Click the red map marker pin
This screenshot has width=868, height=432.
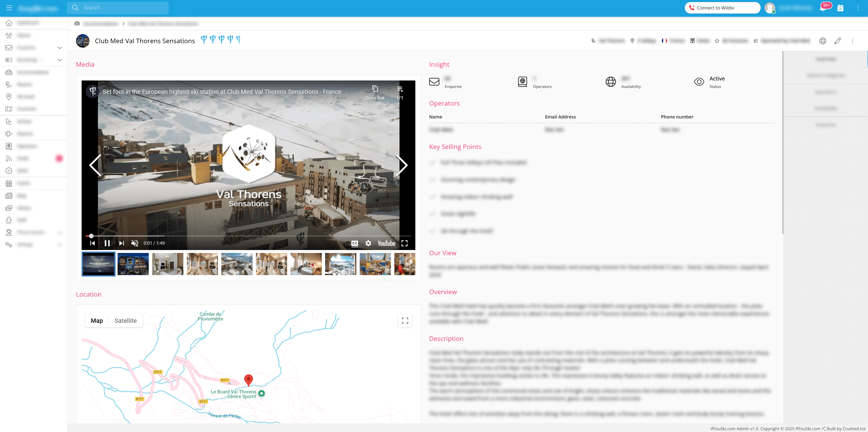coord(248,380)
